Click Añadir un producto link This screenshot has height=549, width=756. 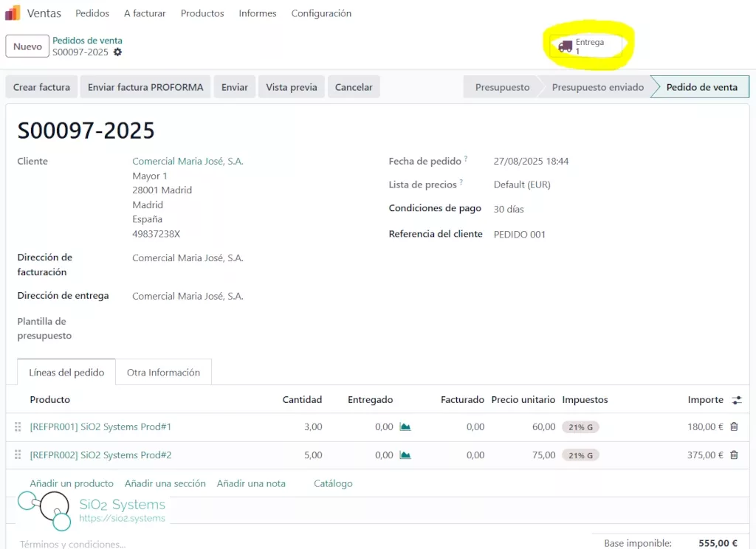coord(72,483)
